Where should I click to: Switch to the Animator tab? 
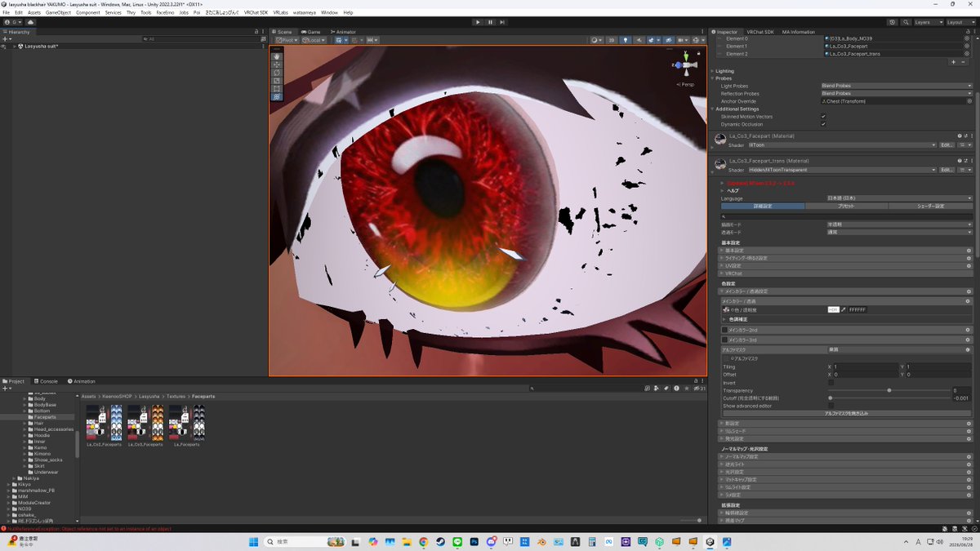point(342,32)
